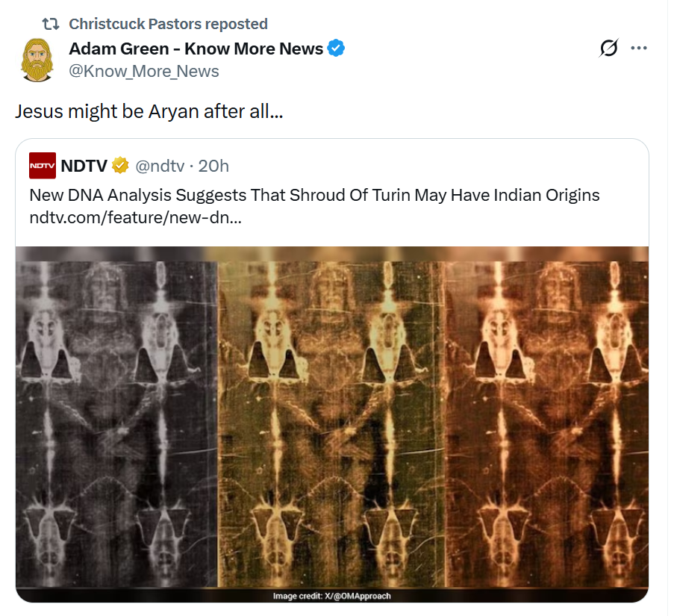This screenshot has width=674, height=616.
Task: Click the red NDTV logo avatar
Action: (43, 165)
